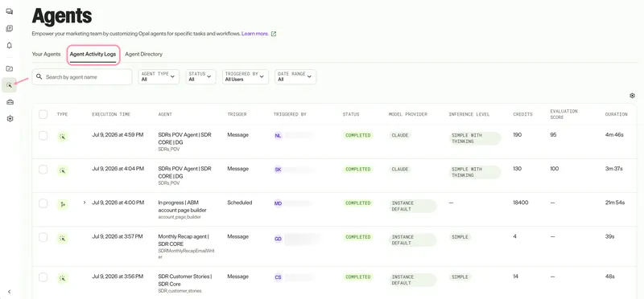644x299 pixels.
Task: Click the Trigger column header
Action: tap(237, 114)
